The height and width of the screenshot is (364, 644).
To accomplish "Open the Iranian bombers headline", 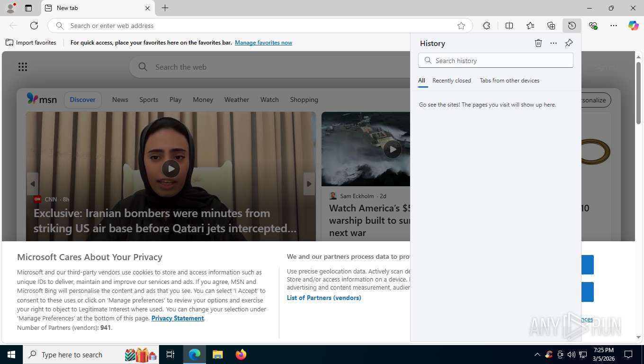I will pyautogui.click(x=165, y=220).
